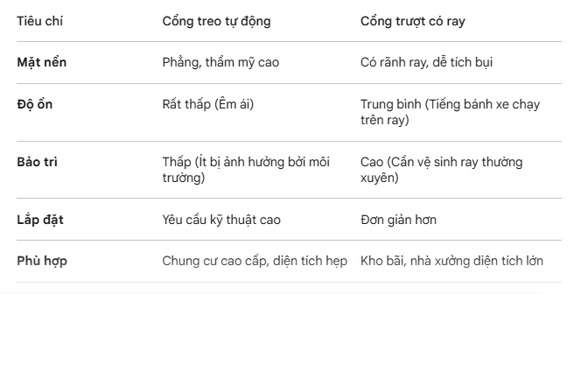The height and width of the screenshot is (392, 581).
Task: Click the "Đơn giản hơn" cell
Action: click(x=398, y=220)
